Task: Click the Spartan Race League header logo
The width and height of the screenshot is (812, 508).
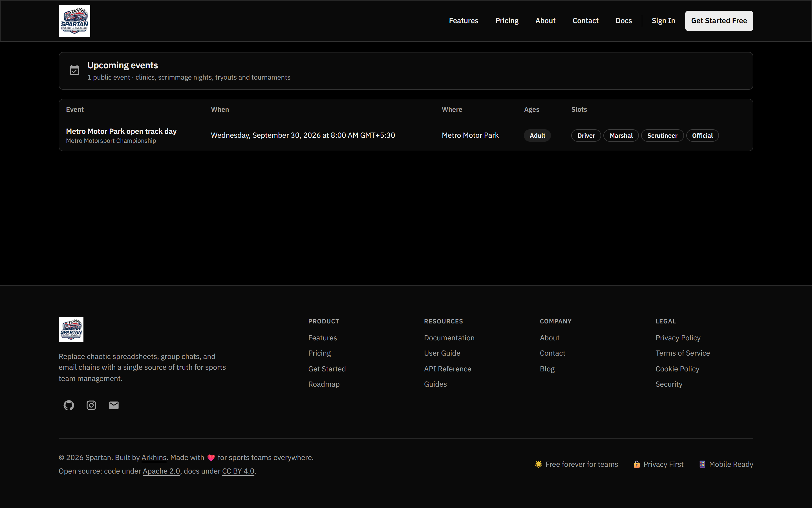Action: tap(74, 21)
